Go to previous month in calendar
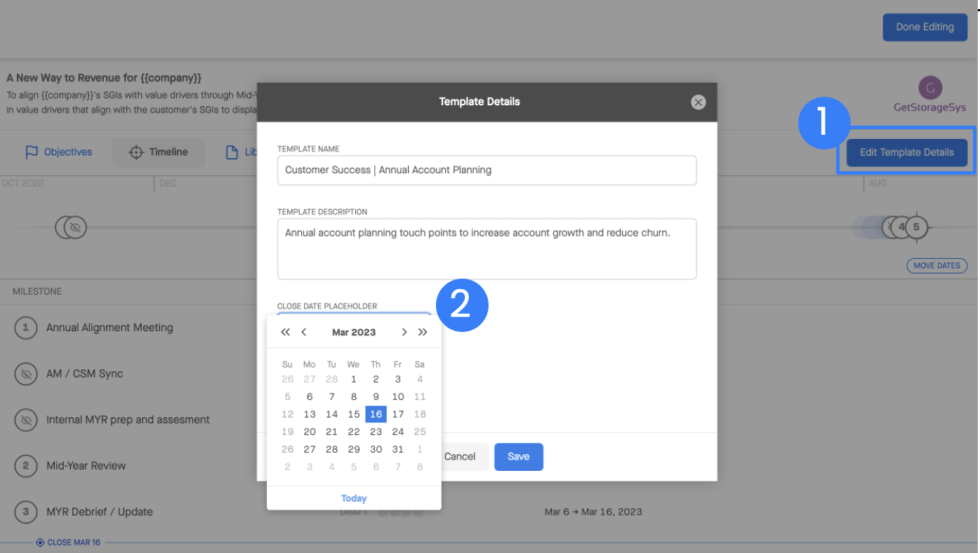Screen dimensions: 980x553 pyautogui.click(x=303, y=333)
